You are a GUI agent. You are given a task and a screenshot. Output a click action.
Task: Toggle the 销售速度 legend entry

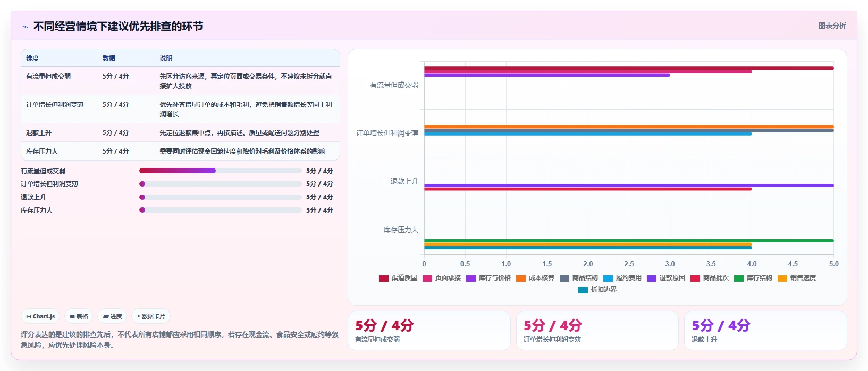click(x=797, y=278)
